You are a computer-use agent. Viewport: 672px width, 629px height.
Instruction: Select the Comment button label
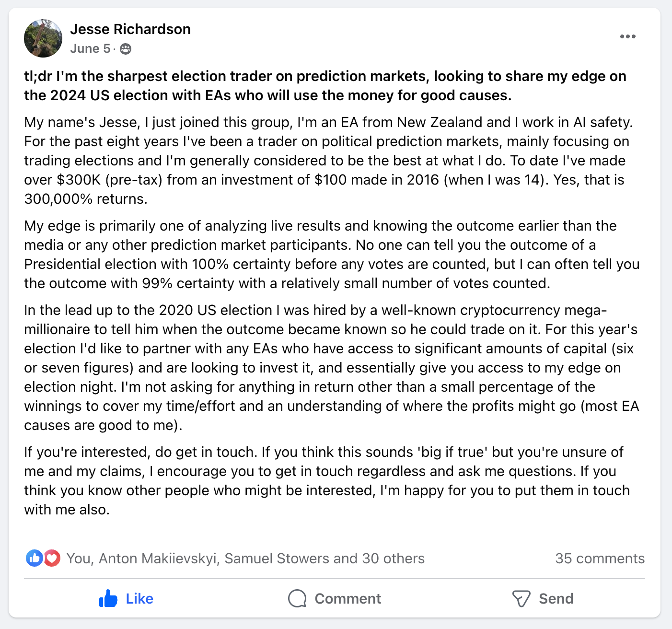pyautogui.click(x=348, y=599)
